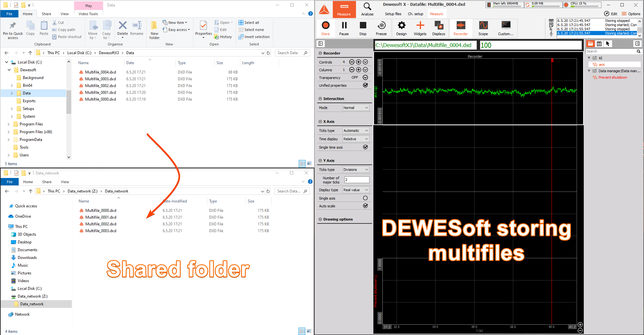Image resolution: width=644 pixels, height=335 pixels.
Task: Click New folder in Data window ribbon
Action: 154,30
